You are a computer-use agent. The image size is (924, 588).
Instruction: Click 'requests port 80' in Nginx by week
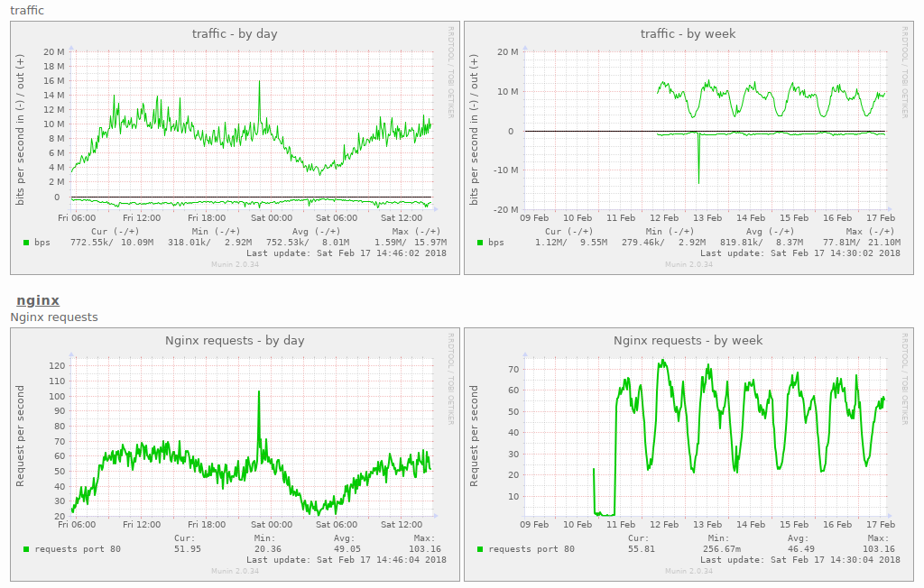pos(531,549)
